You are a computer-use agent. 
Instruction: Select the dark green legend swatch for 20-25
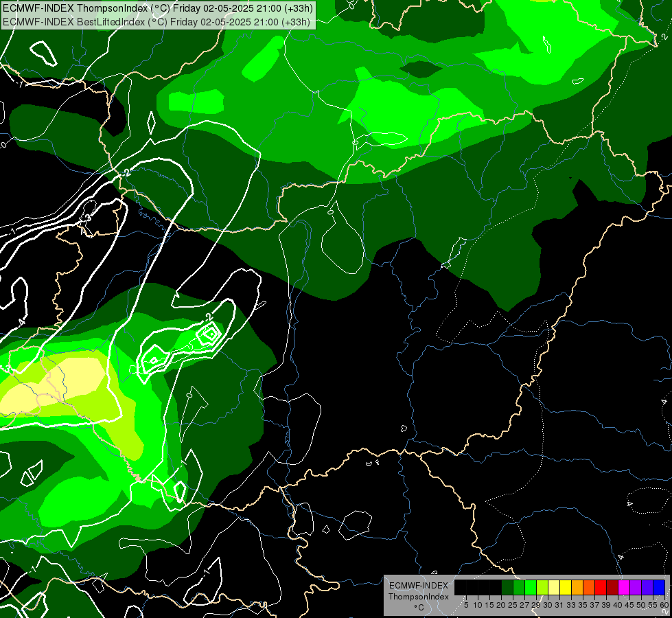[x=507, y=588]
